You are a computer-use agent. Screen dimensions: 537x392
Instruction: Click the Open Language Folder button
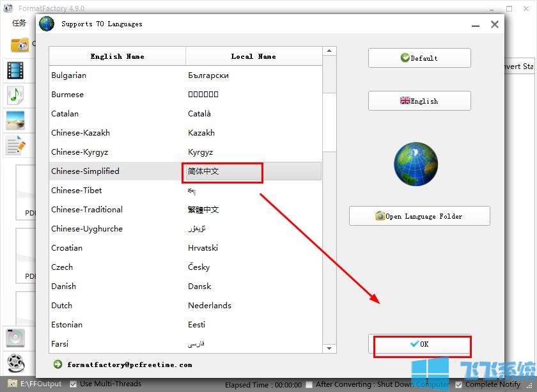tap(419, 216)
